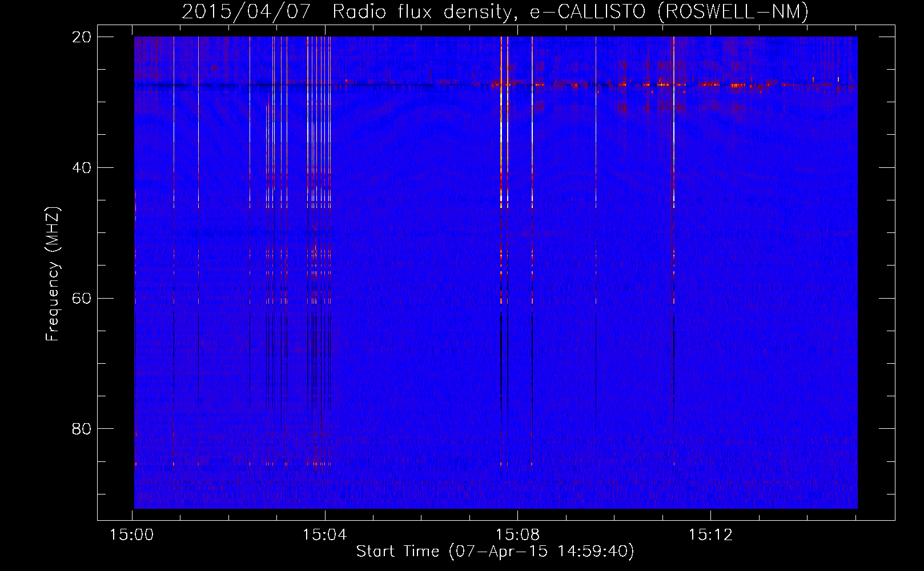Click the 60 frequency tick label

tap(82, 299)
